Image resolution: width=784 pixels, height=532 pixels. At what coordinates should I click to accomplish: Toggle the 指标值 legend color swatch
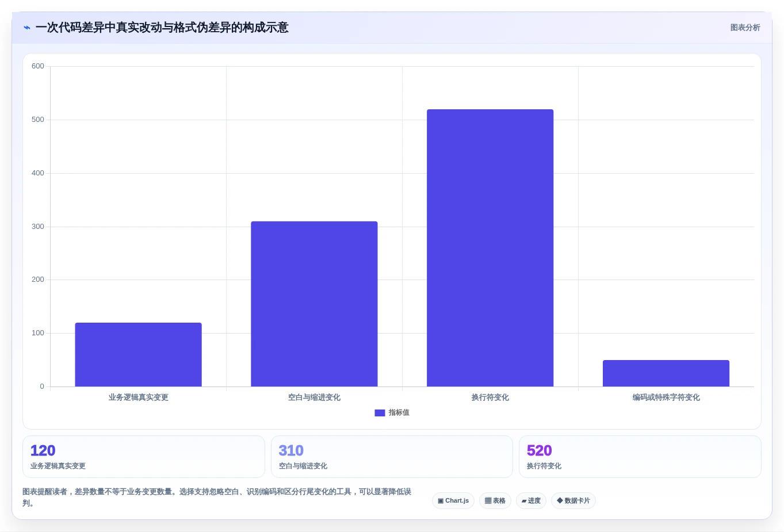pyautogui.click(x=380, y=413)
